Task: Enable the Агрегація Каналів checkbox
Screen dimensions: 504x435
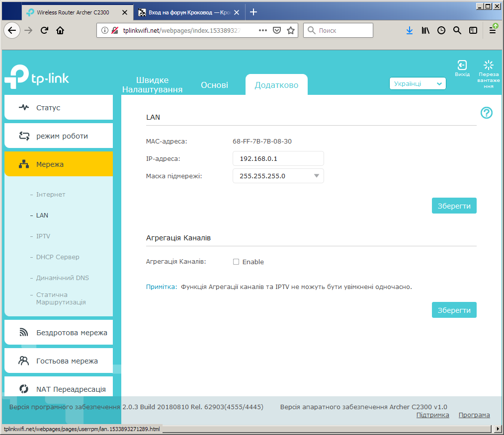Action: pos(236,262)
